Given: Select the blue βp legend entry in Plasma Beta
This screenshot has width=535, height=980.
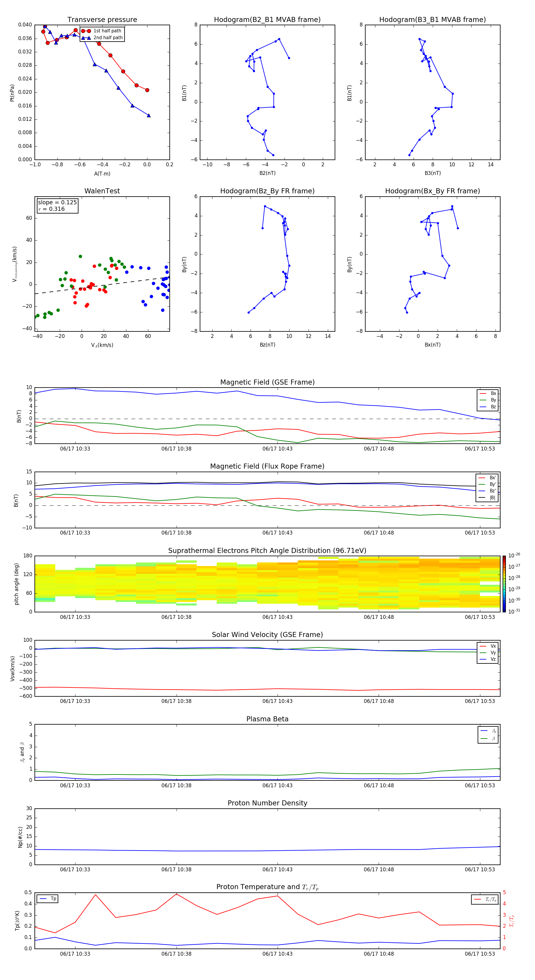Looking at the screenshot, I should (489, 731).
